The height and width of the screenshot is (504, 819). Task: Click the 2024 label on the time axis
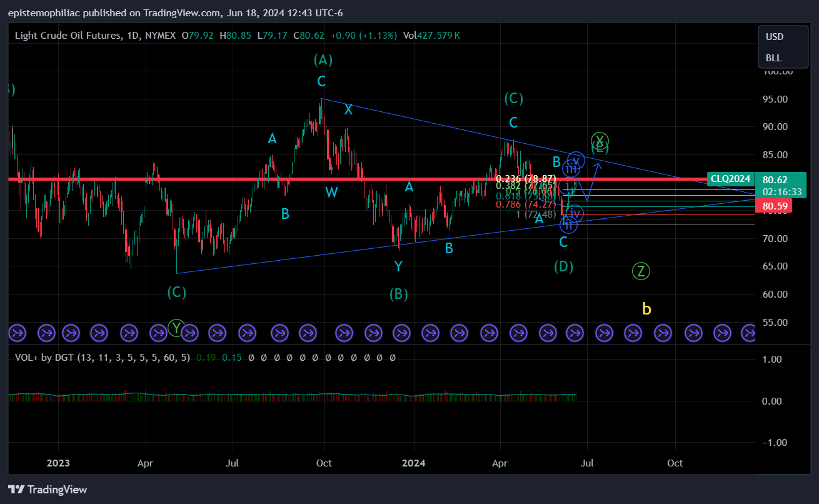413,463
